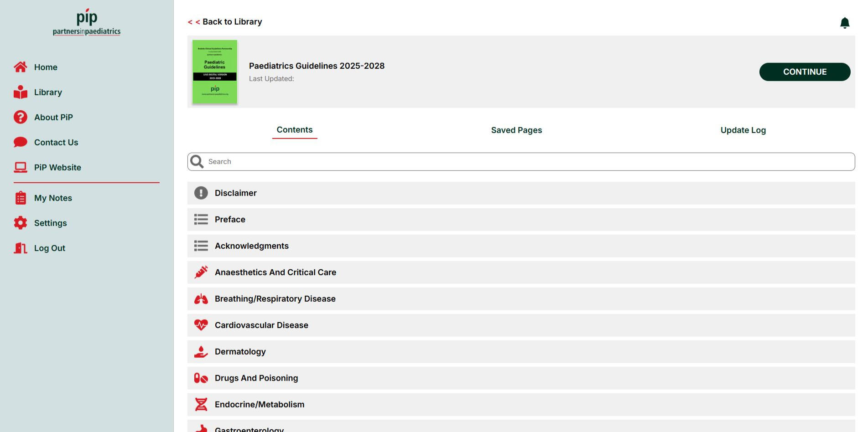Select the Home icon in sidebar
This screenshot has width=868, height=432.
[x=20, y=67]
